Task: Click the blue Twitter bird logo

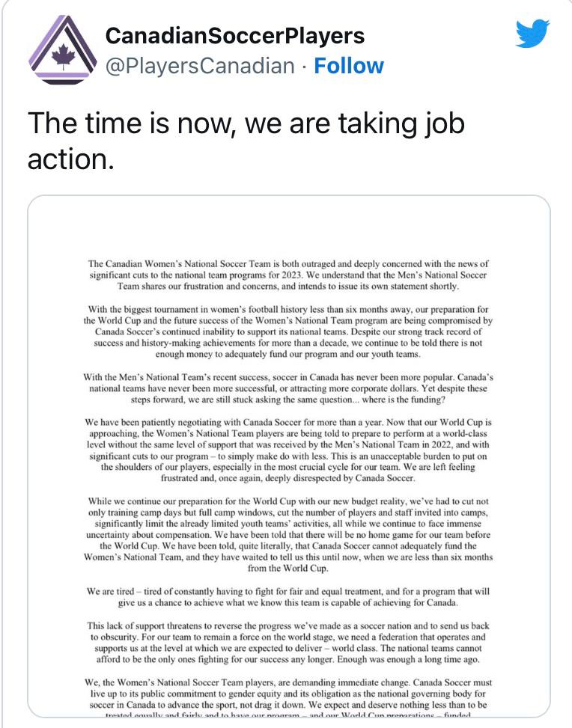Action: point(532,33)
